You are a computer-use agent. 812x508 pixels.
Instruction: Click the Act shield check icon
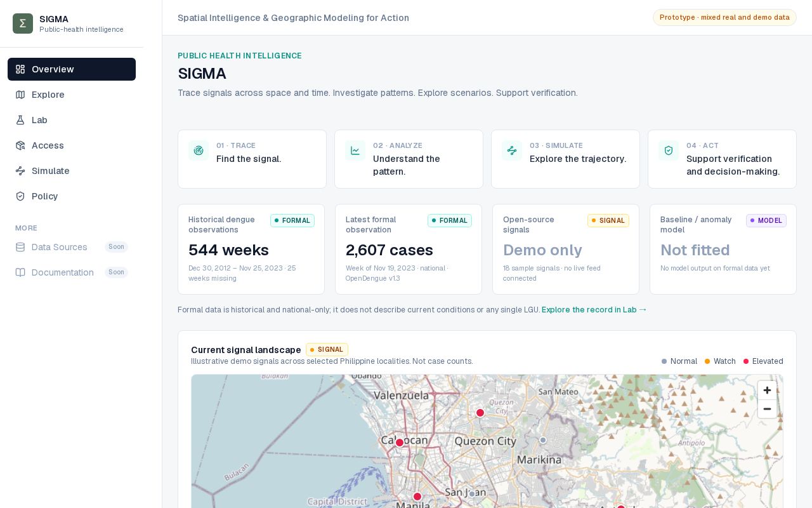point(669,150)
